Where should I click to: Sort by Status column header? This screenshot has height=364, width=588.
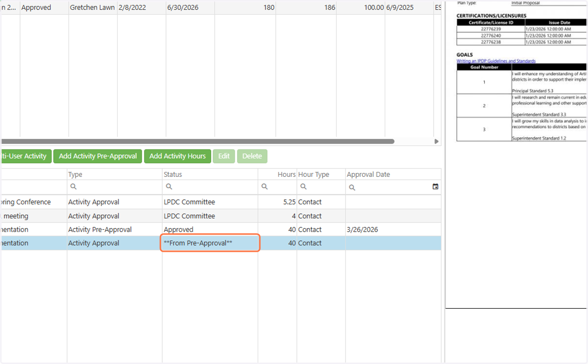(210, 174)
